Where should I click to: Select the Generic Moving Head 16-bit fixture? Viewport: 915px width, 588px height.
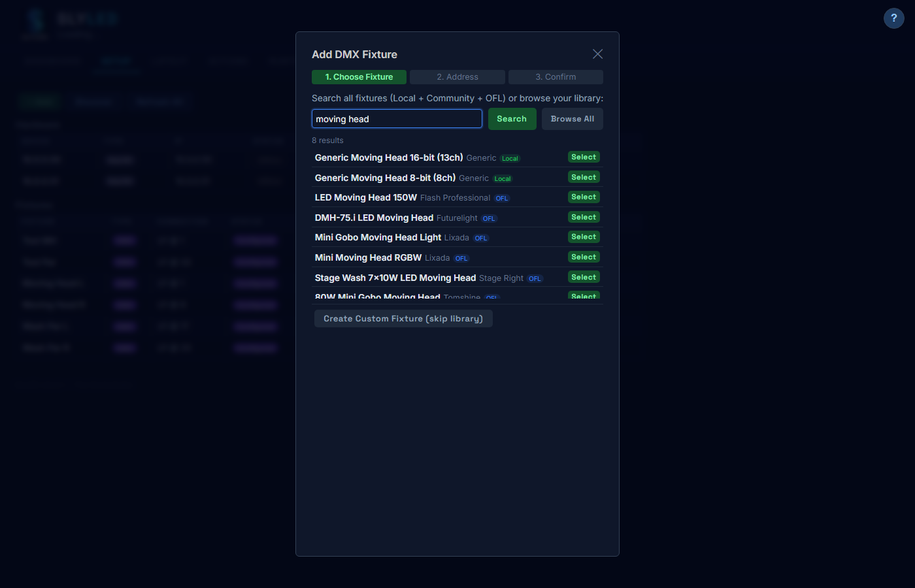(584, 157)
